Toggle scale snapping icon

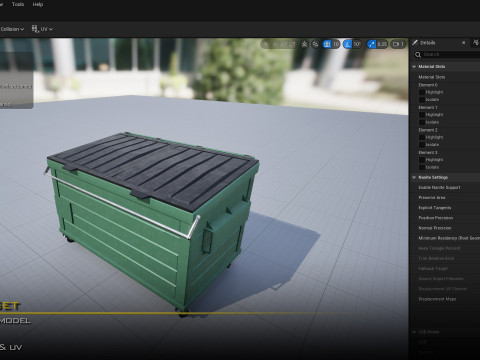[371, 44]
